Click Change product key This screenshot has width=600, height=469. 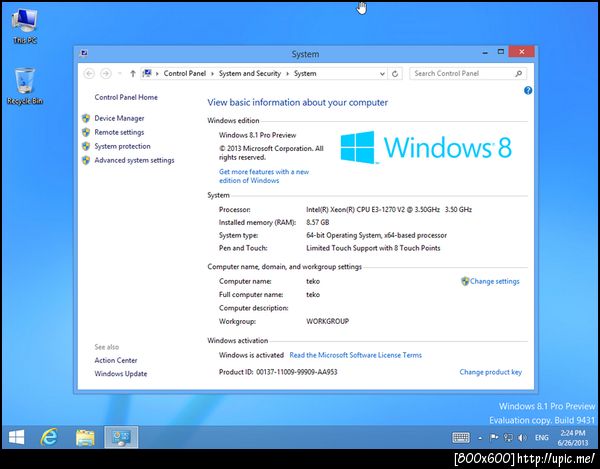pos(491,372)
